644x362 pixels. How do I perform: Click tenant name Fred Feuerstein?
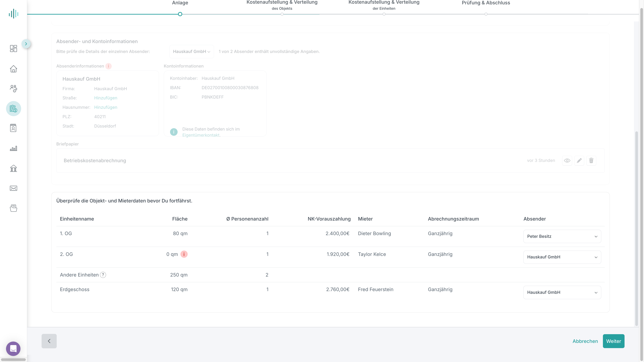pos(375,289)
